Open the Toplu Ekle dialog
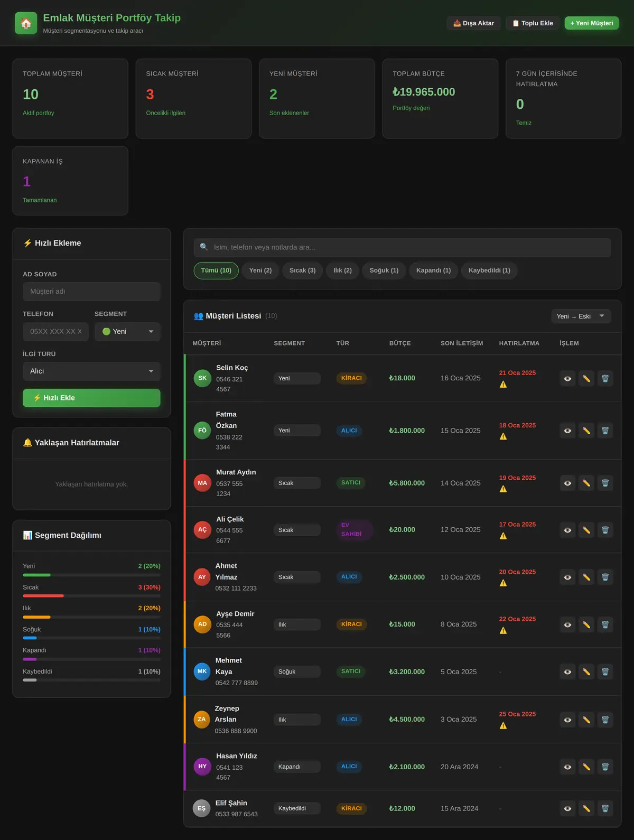Viewport: 634px width, 840px height. pos(533,23)
